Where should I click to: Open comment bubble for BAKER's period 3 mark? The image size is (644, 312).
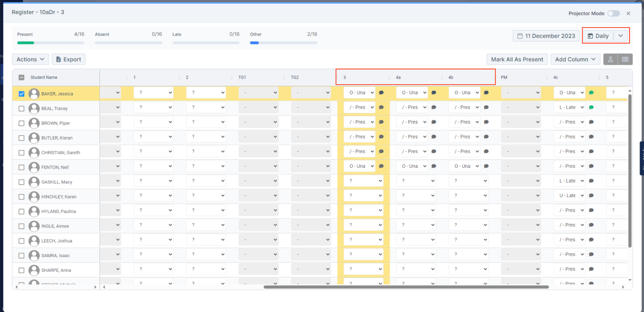381,93
